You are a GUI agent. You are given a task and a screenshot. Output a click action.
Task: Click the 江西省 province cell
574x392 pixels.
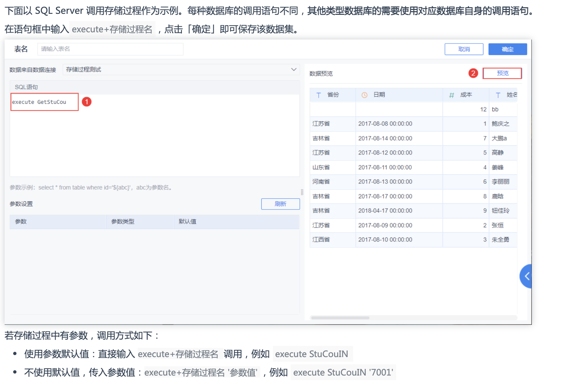(x=333, y=240)
